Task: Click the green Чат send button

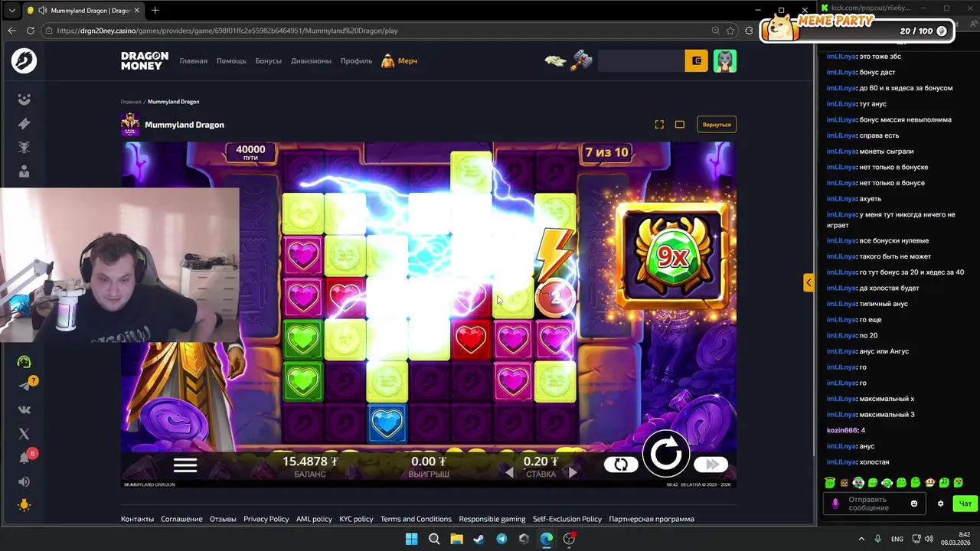Action: [965, 504]
